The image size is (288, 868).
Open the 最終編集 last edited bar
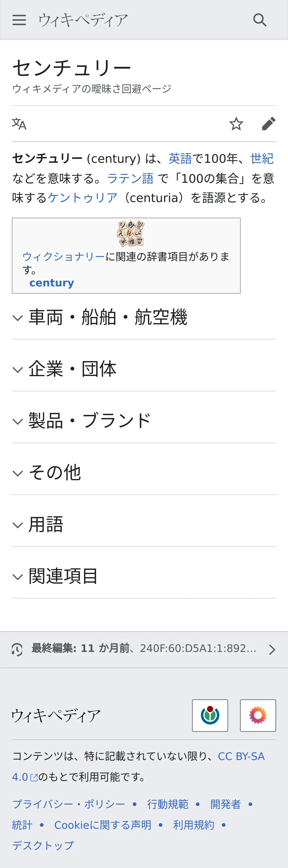144,648
